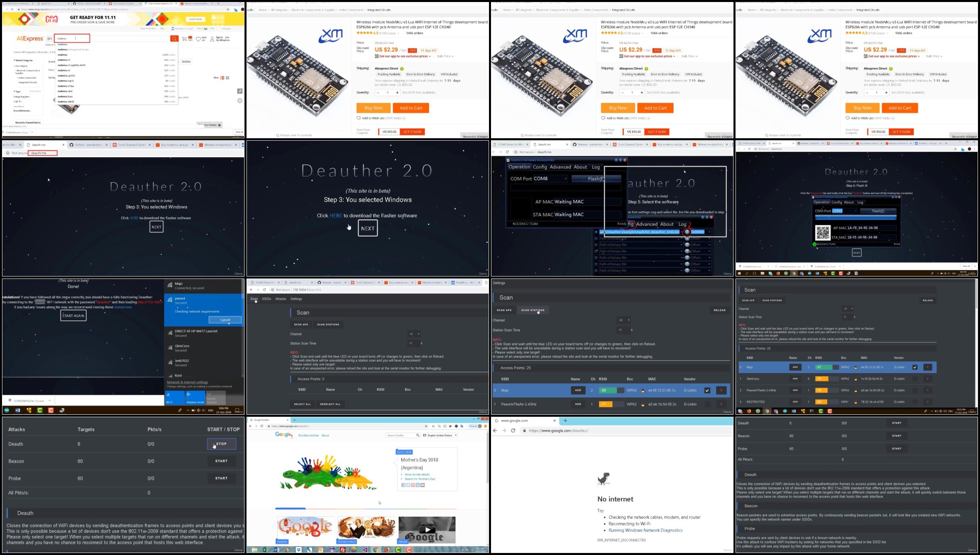Click the gear cog beside the deauther_1mb.bin path
980x555 pixels.
click(x=687, y=232)
